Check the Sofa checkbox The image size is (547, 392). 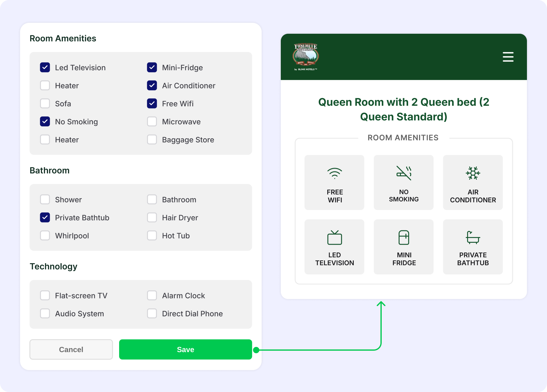(45, 103)
